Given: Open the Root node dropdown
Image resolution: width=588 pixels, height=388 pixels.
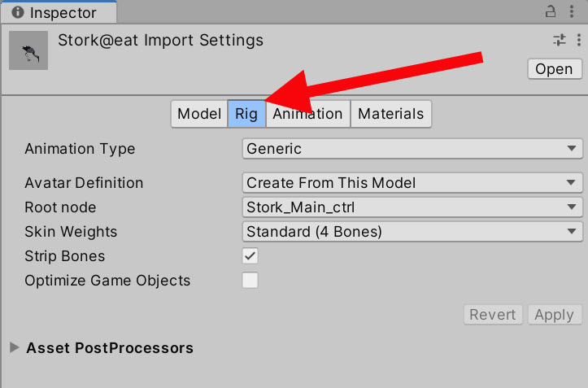Looking at the screenshot, I should (x=412, y=207).
